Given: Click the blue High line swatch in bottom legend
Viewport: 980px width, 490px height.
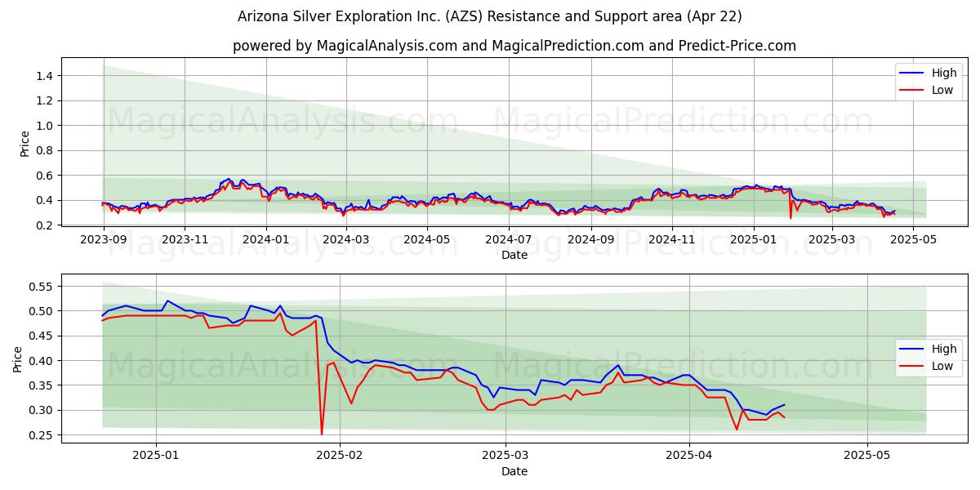Looking at the screenshot, I should click(x=912, y=350).
